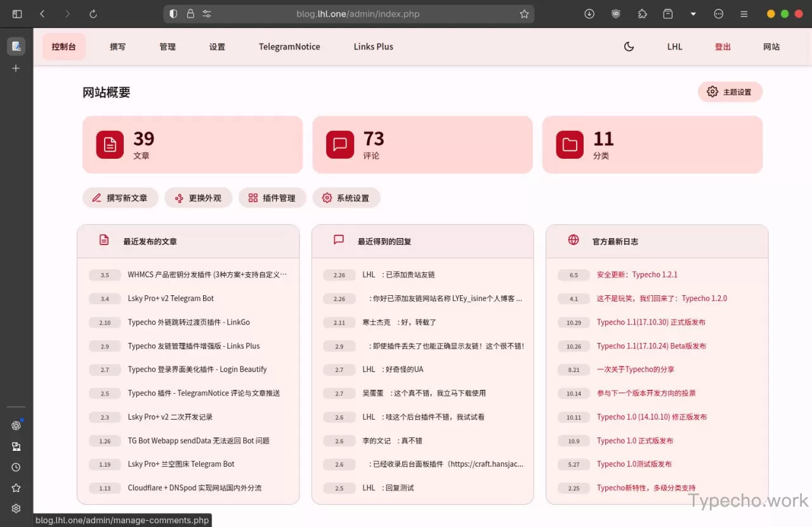Open the Typecho 1.2.1 security update link
812x527 pixels.
637,275
